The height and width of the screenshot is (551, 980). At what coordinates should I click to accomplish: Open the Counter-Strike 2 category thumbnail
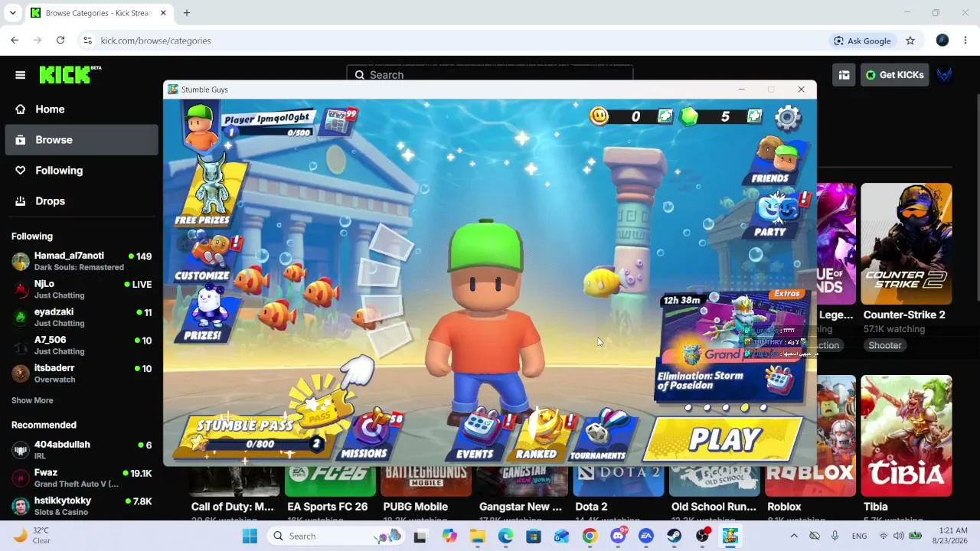tap(906, 243)
